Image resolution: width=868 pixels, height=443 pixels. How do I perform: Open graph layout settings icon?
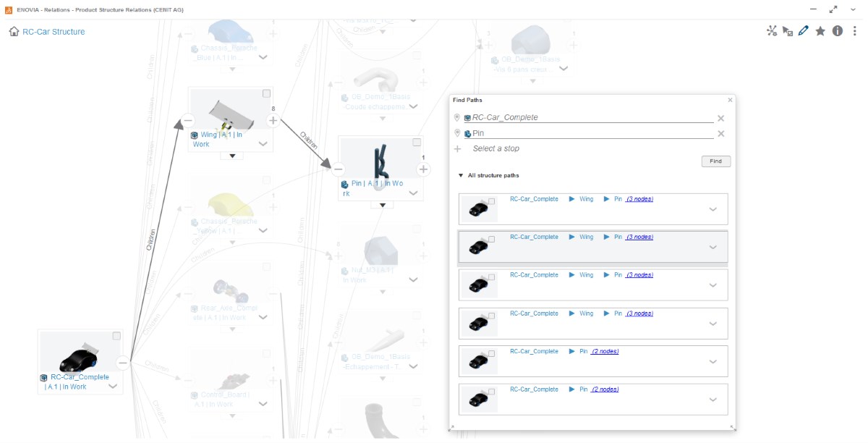pos(772,31)
